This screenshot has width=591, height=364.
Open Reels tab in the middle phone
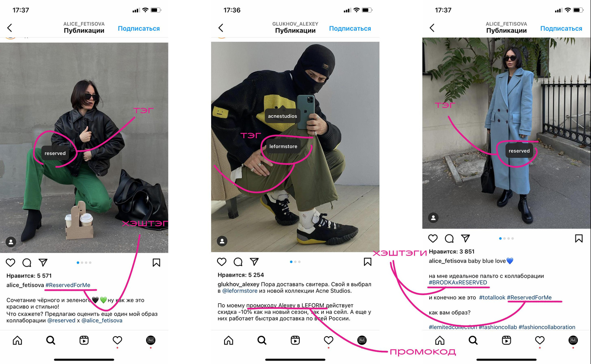pos(295,340)
